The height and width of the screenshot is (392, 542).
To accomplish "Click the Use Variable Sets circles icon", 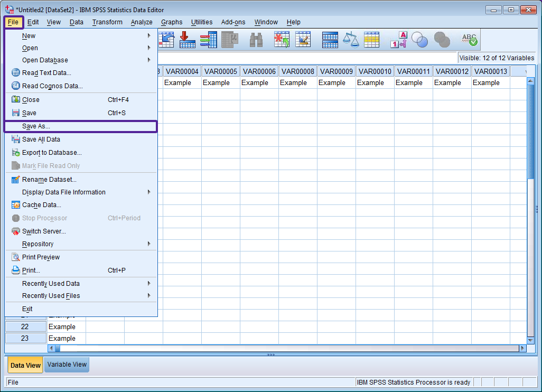I will coord(420,40).
